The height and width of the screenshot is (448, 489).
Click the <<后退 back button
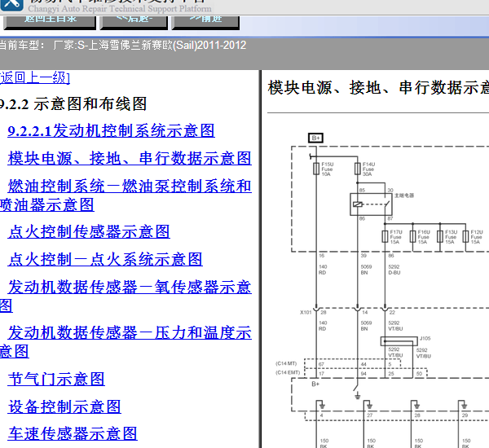pos(134,23)
